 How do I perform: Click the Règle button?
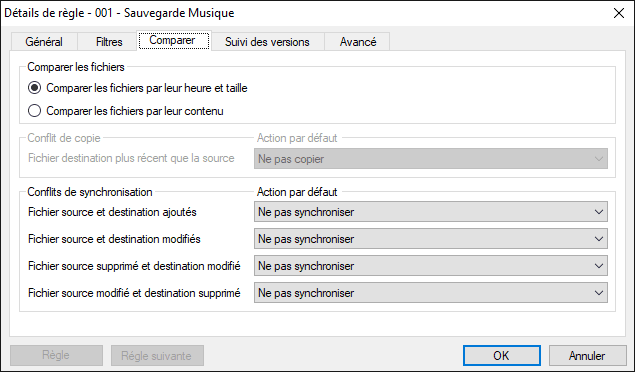[56, 355]
